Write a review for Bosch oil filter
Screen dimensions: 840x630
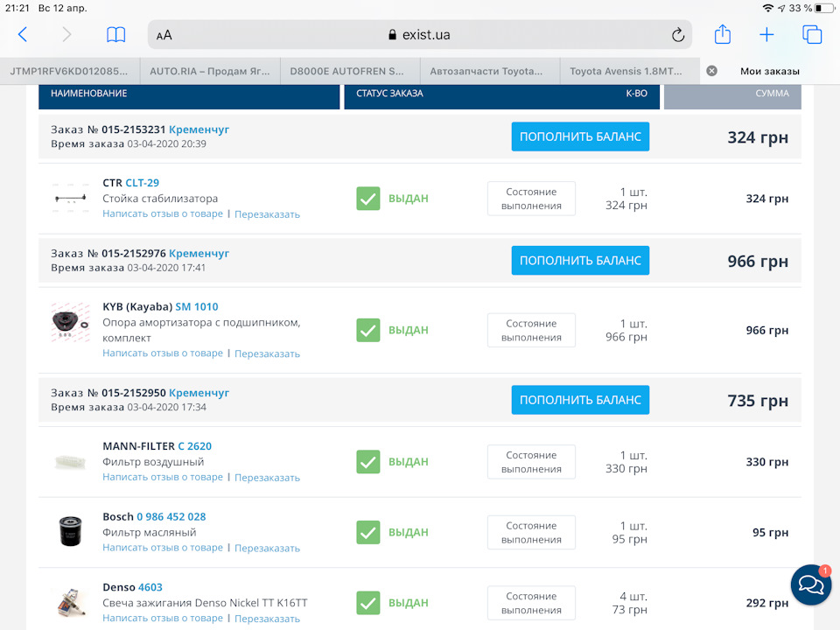163,548
